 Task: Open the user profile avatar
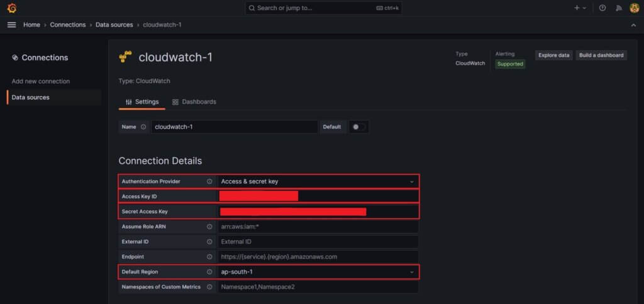[x=635, y=8]
